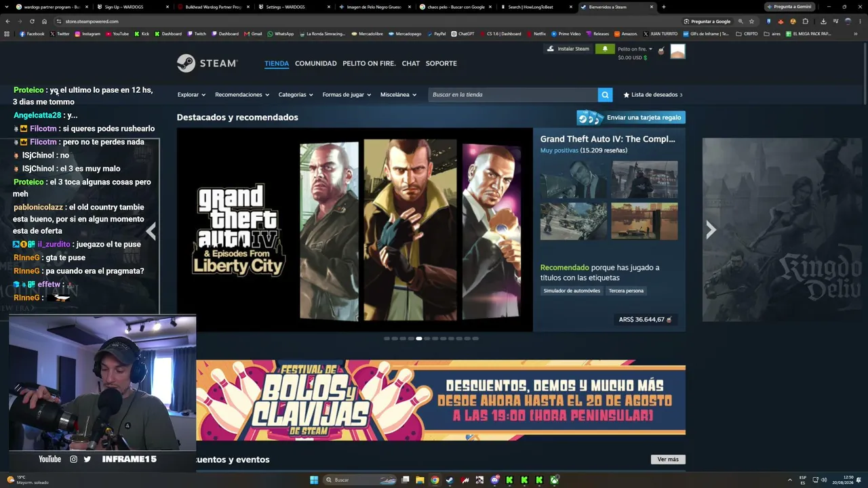Click the Ver más button
Viewport: 868px width, 488px height.
668,460
